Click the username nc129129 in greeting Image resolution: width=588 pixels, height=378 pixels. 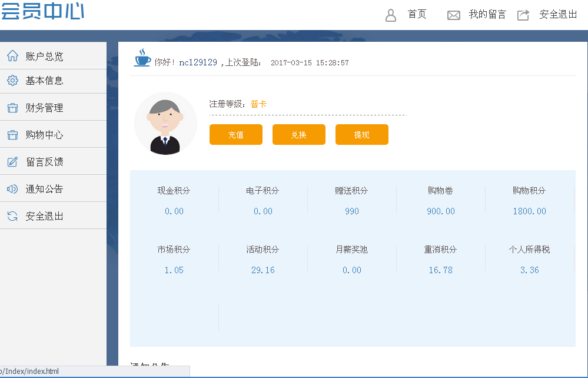pos(198,62)
